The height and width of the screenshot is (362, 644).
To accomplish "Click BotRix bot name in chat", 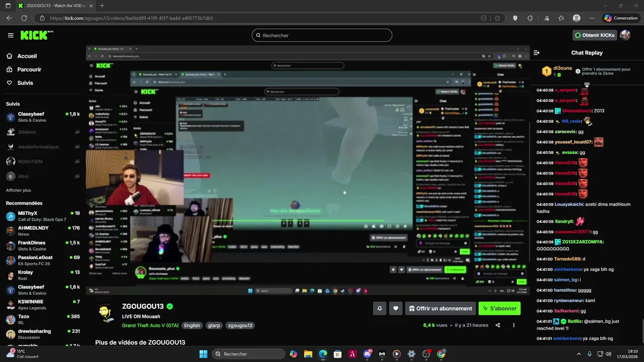I will [x=575, y=321].
